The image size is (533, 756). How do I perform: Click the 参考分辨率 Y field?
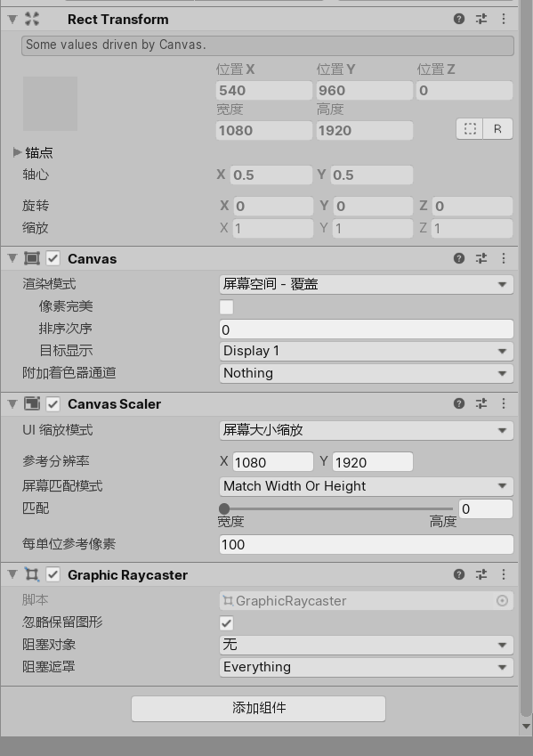(x=373, y=462)
